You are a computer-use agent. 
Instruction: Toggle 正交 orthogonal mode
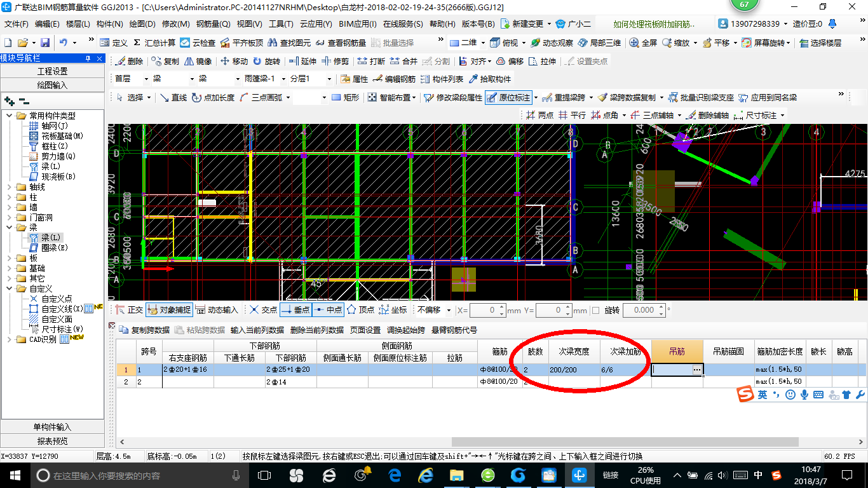coord(129,310)
